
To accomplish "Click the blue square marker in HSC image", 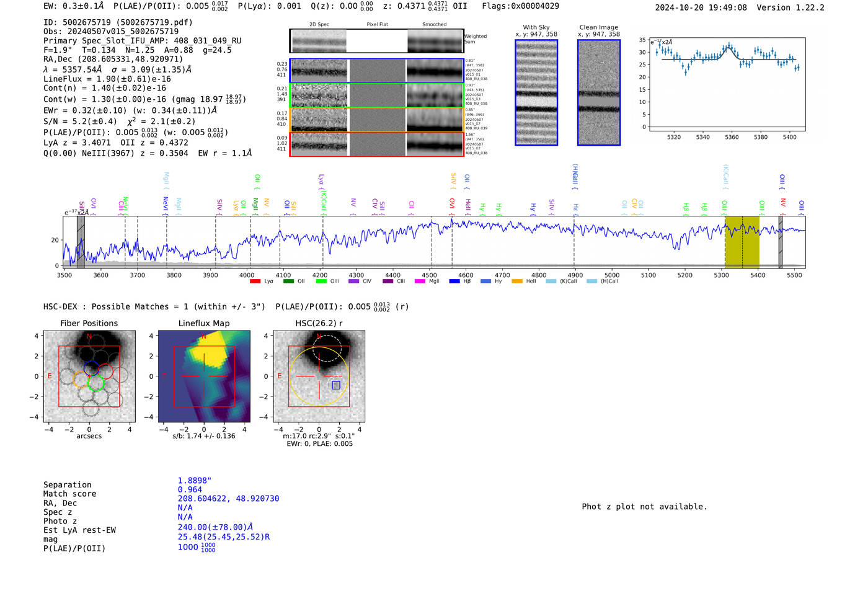I will coord(336,385).
